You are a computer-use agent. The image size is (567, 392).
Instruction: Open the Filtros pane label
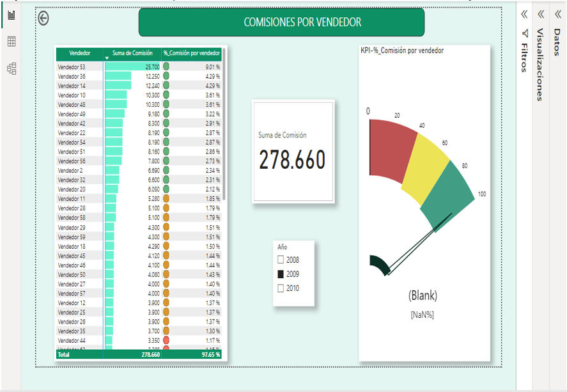(524, 58)
